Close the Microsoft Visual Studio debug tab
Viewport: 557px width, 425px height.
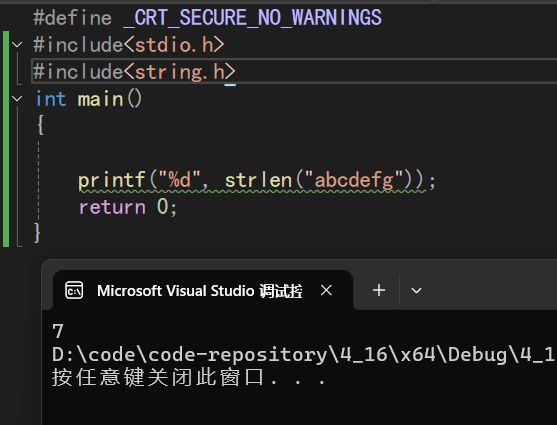coord(326,290)
